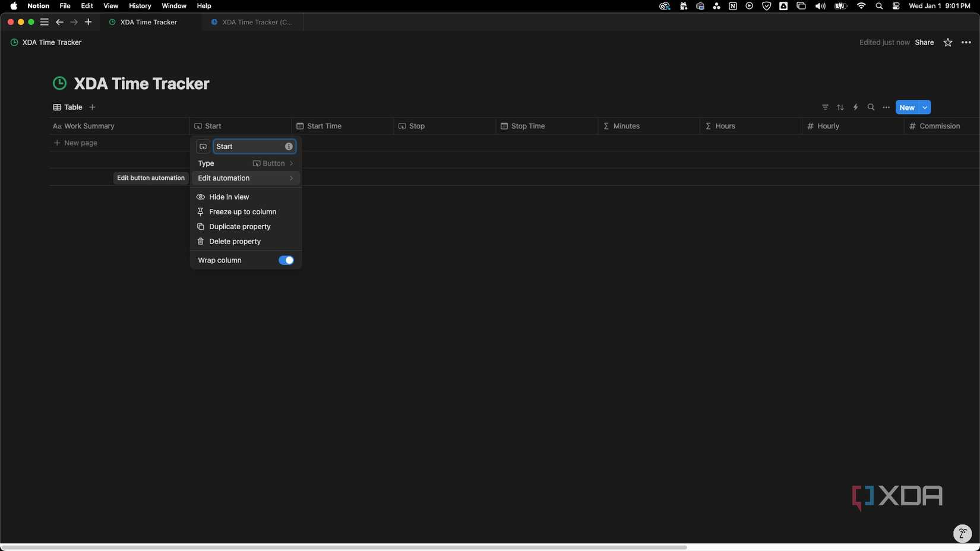Open the Window menu
This screenshot has height=551, width=980.
pyautogui.click(x=174, y=6)
